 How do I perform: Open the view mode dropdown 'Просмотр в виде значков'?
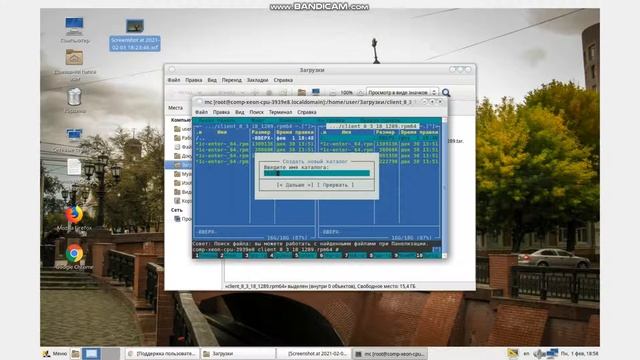point(402,93)
